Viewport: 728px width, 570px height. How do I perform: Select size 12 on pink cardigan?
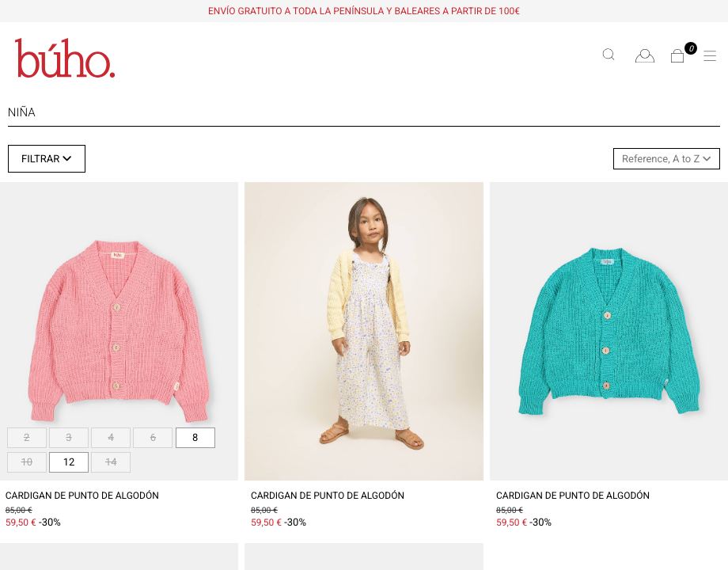click(69, 462)
